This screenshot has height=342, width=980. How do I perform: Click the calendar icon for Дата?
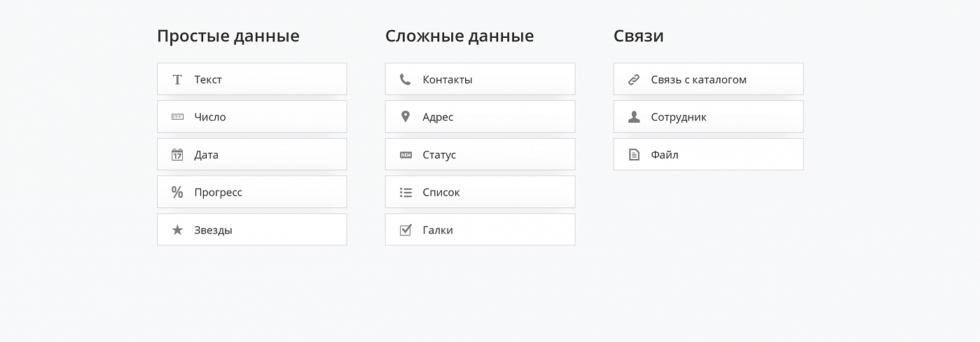tap(177, 154)
